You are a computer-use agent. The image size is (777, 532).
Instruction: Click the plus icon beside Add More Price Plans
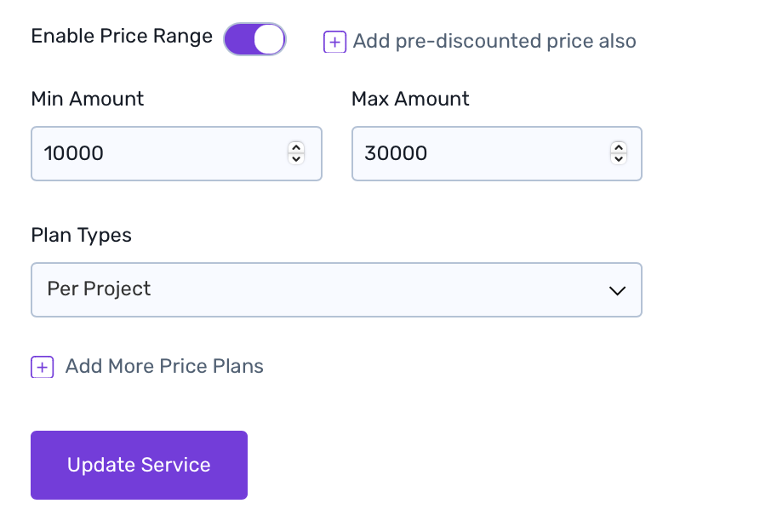click(42, 367)
